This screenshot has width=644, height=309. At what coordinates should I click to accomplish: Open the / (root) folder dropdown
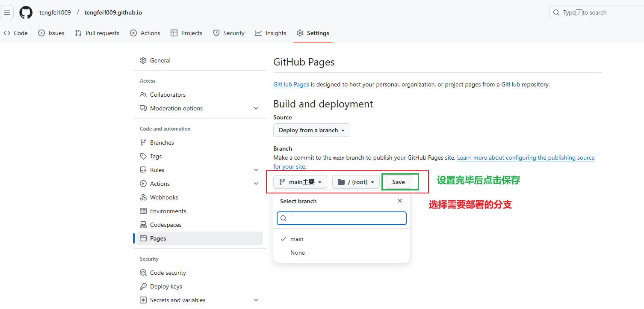click(x=356, y=182)
